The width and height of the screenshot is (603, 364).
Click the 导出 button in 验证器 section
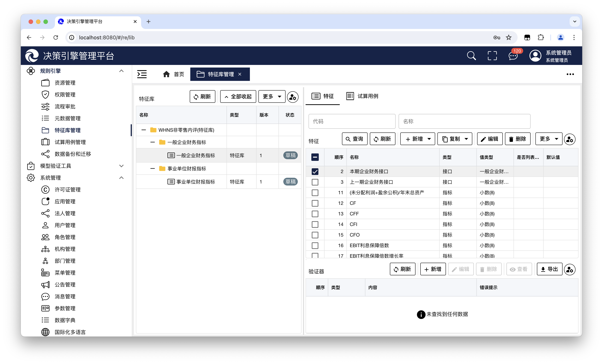[x=549, y=269]
